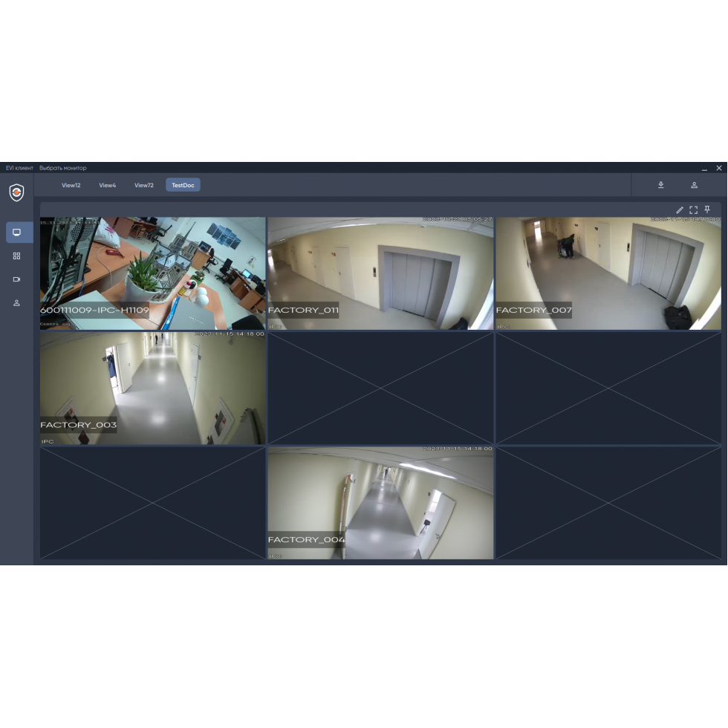Switch to the View72 tab
This screenshot has width=728, height=728.
tap(144, 185)
